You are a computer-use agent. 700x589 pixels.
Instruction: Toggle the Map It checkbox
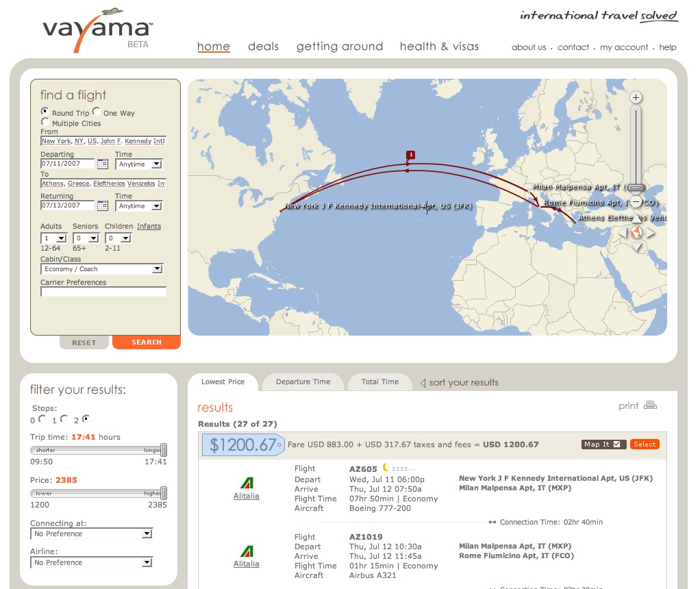(x=616, y=444)
